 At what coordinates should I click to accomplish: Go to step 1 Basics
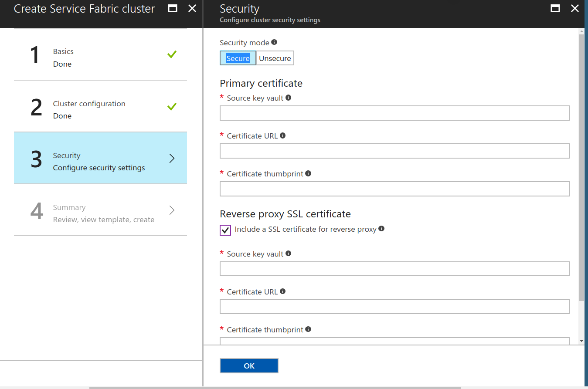100,55
